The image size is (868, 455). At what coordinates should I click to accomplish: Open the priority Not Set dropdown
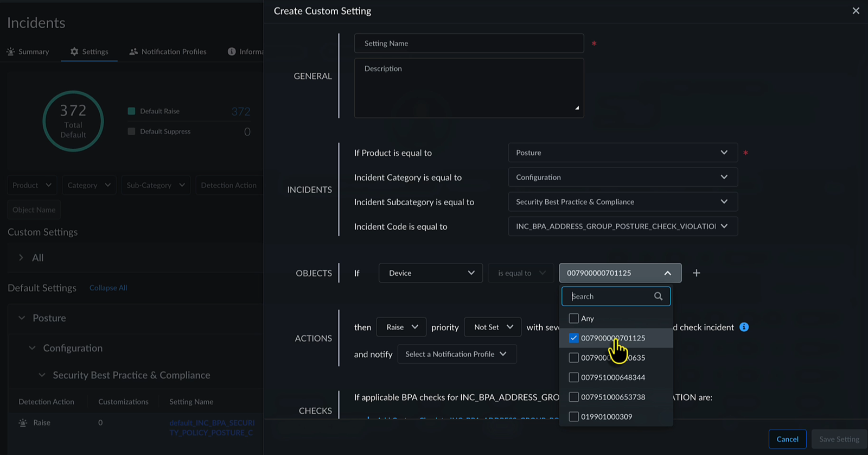point(493,327)
